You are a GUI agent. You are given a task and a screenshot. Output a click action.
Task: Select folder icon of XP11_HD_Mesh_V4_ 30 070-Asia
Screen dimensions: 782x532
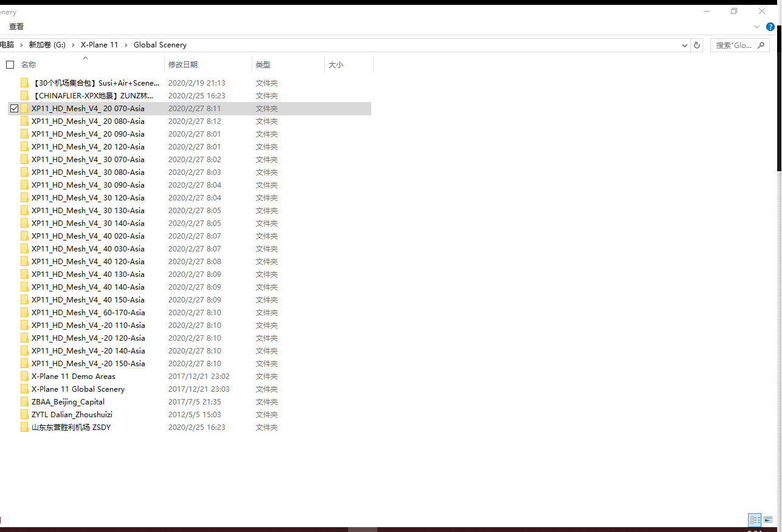pyautogui.click(x=24, y=159)
